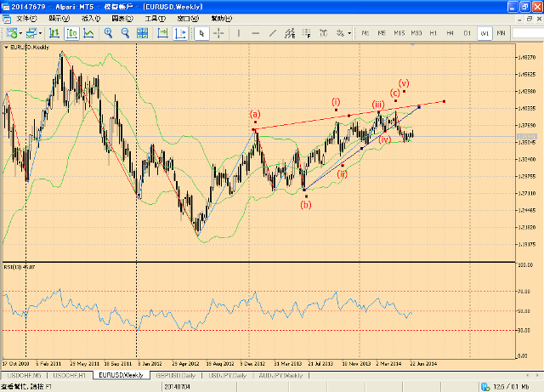Draw a vertical line
The image size is (544, 392).
238,33
